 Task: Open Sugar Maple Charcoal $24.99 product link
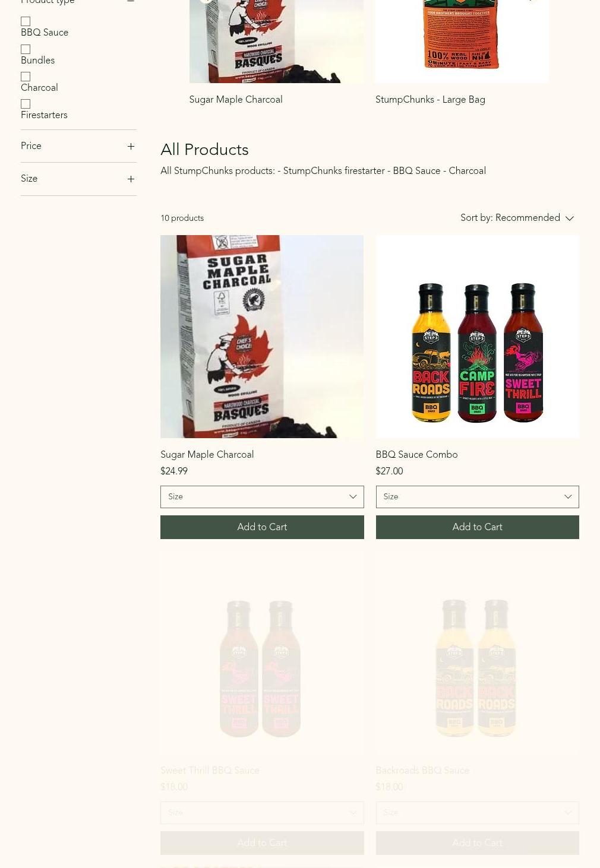coord(207,455)
